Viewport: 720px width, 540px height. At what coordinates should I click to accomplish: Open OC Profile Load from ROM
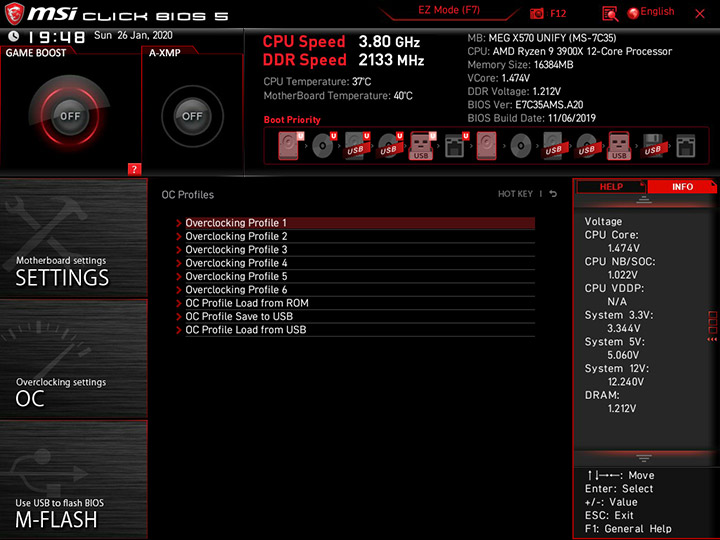tap(360, 303)
